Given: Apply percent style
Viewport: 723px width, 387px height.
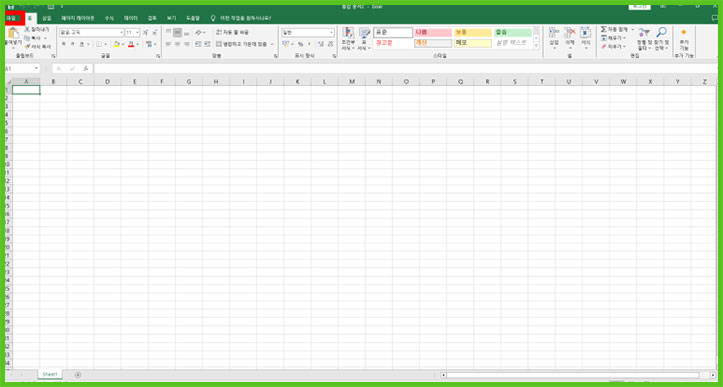Looking at the screenshot, I should coord(300,44).
